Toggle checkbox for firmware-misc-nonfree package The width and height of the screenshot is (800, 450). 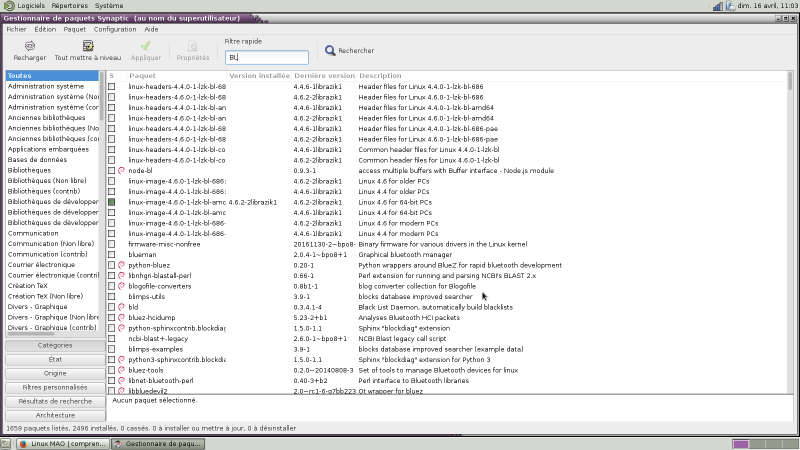tap(112, 244)
